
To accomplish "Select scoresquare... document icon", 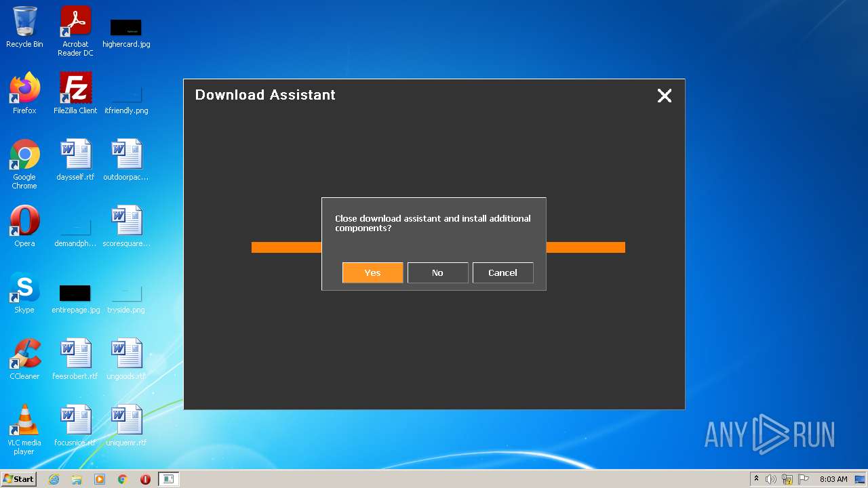I will coord(126,226).
